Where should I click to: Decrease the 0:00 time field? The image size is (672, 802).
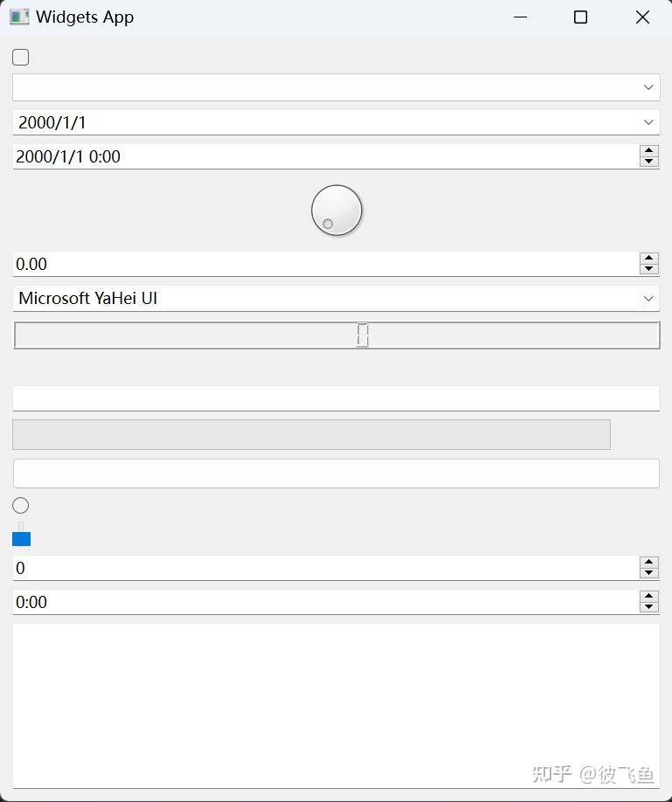(x=648, y=607)
